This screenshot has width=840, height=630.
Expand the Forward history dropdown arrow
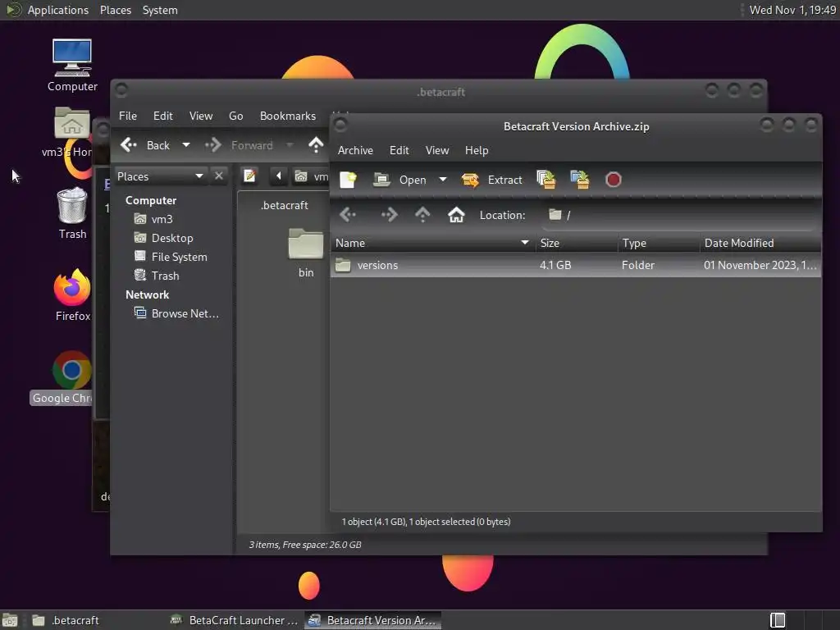coord(290,145)
